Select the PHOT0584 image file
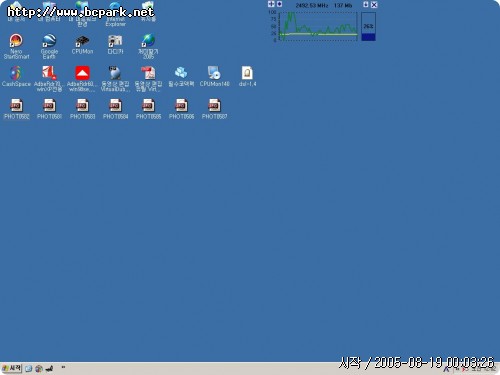Viewport: 500px width, 375px height. click(115, 109)
